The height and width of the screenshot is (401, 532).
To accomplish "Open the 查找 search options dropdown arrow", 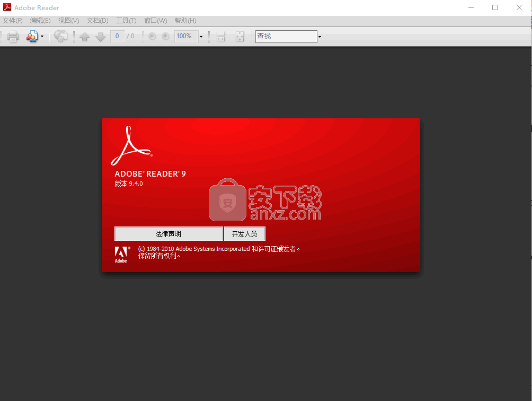I will [320, 37].
